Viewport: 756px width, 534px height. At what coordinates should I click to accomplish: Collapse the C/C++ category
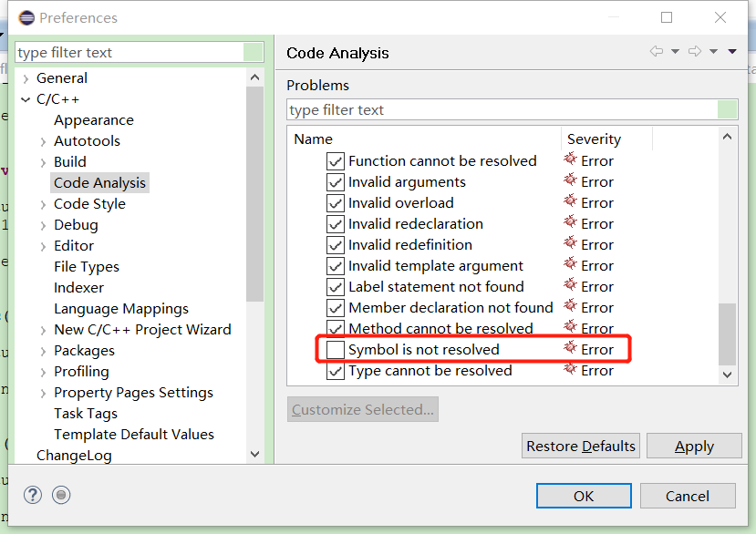25,98
